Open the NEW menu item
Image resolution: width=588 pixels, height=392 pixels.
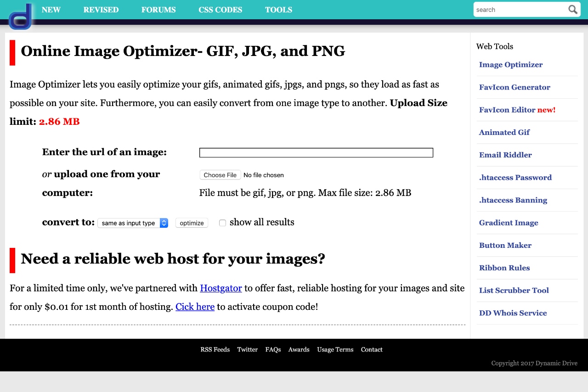pos(51,10)
